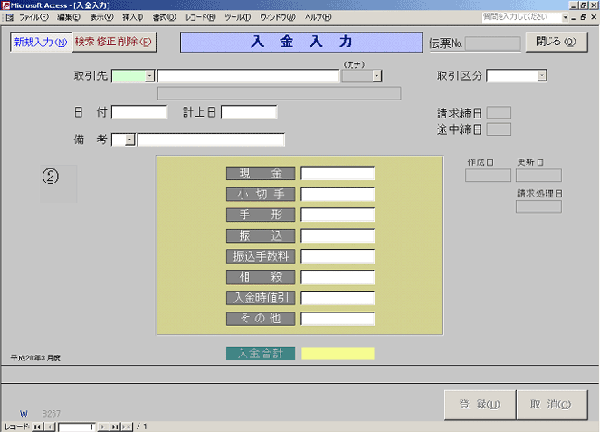
Task: Switch to 検索・修正・削除 mode
Action: (x=115, y=42)
